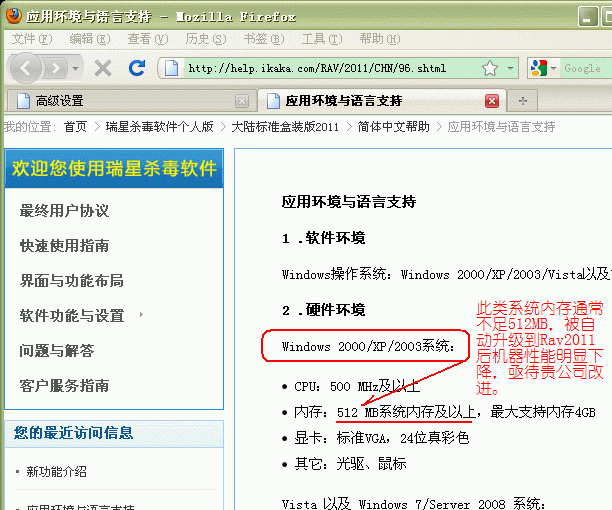Stop loading with the X button
This screenshot has height=510, width=612.
point(103,68)
